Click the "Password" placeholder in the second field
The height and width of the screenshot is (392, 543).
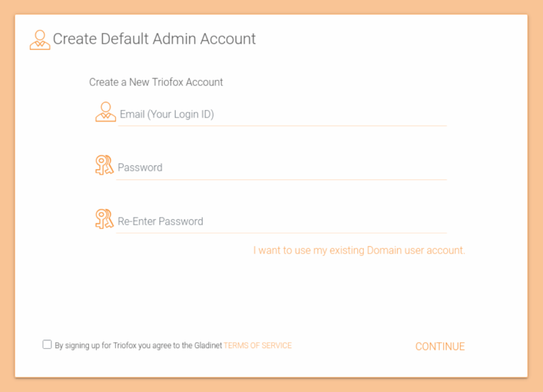140,167
